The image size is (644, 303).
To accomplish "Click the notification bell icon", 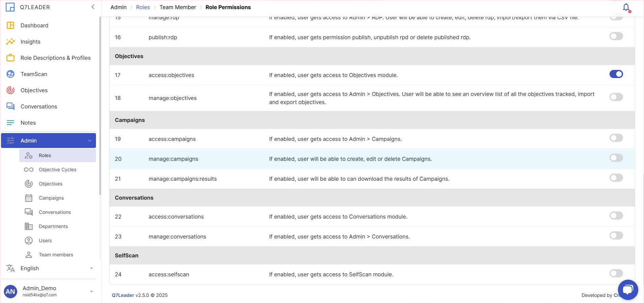I will point(626,7).
